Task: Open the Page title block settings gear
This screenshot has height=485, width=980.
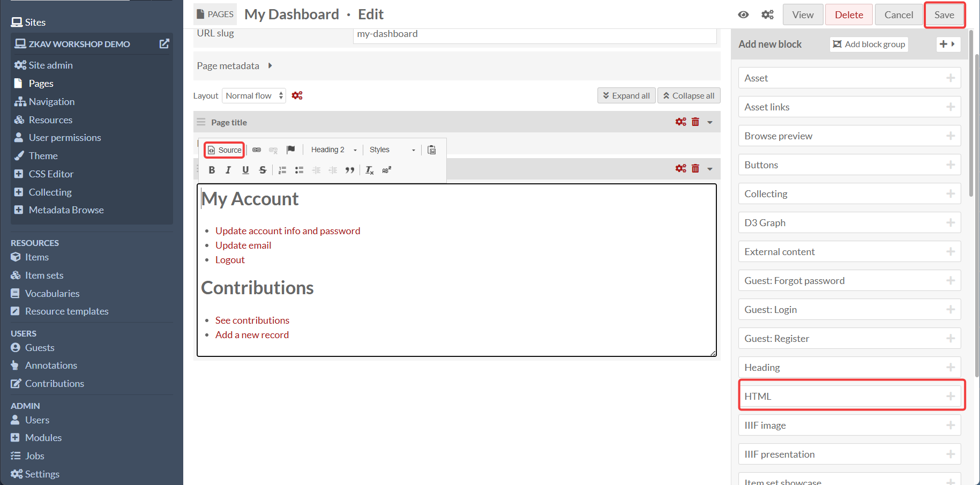Action: point(680,122)
